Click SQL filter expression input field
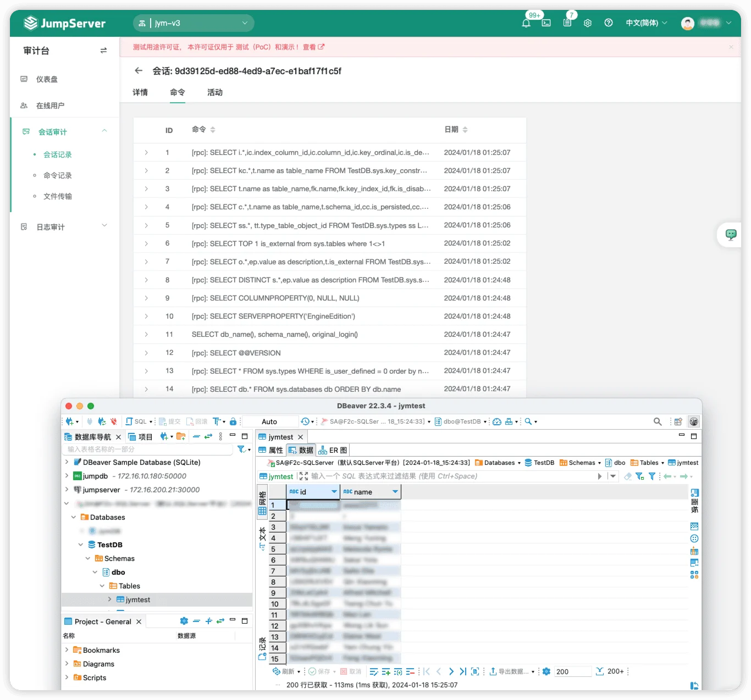This screenshot has width=751, height=700. (x=452, y=476)
